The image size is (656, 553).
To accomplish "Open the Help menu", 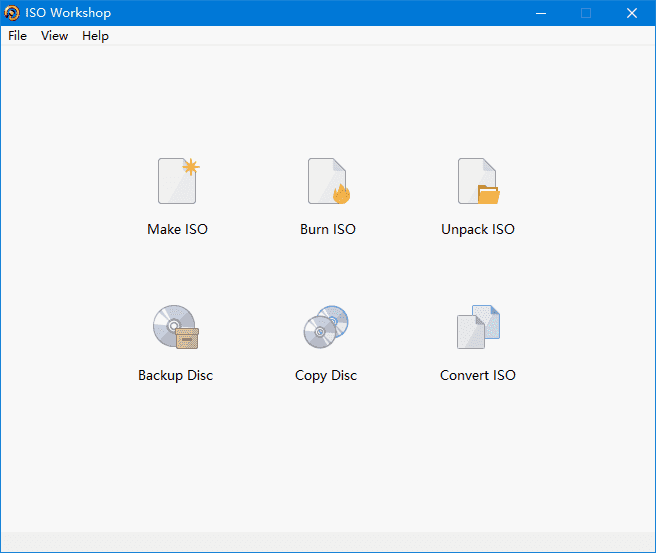I will point(96,36).
